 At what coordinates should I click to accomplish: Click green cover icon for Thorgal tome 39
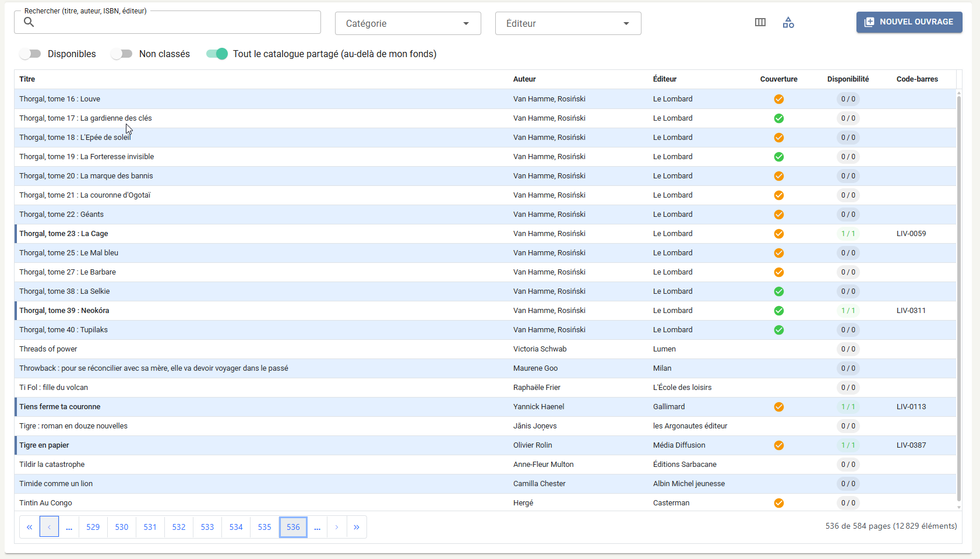[x=779, y=311]
